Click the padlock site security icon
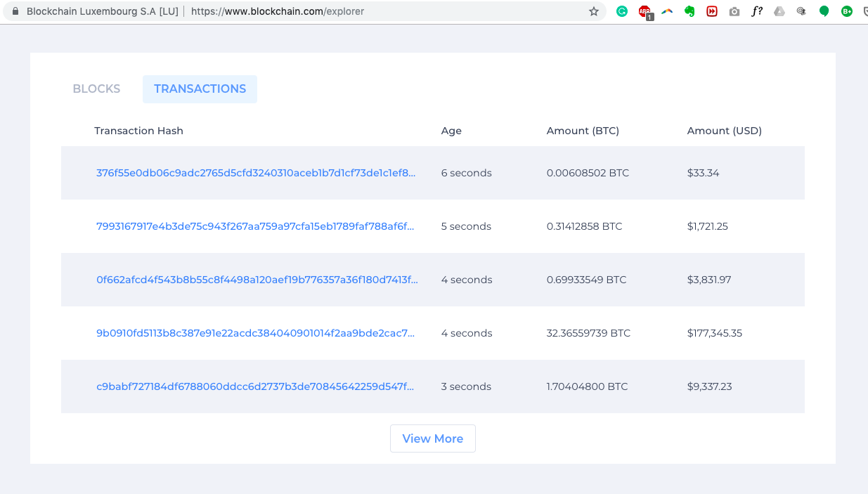Screen dimensions: 868x494 point(15,11)
